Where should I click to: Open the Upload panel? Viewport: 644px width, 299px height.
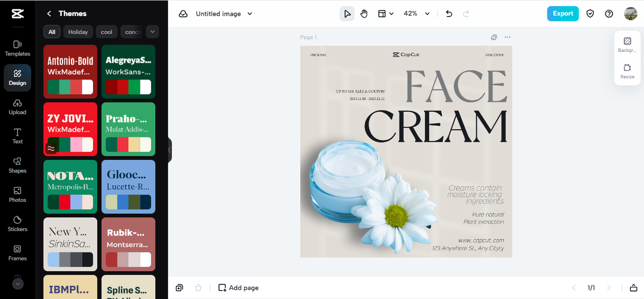click(18, 107)
